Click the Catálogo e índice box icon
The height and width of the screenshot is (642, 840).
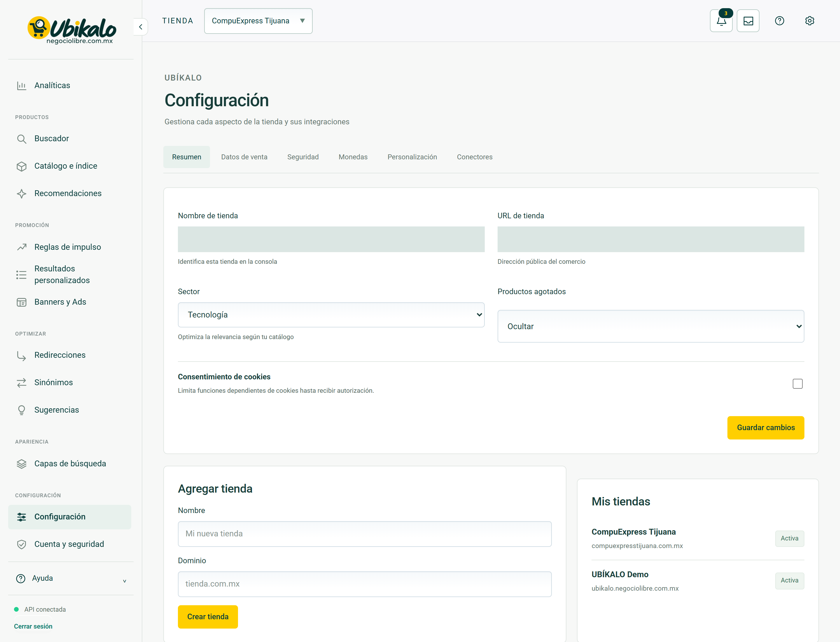21,166
